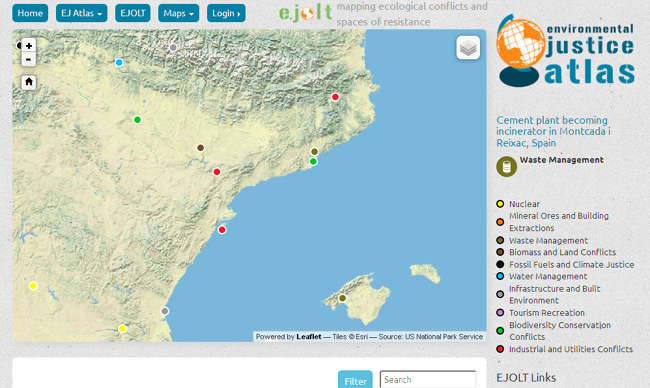Click the blue Water Management map marker
The image size is (650, 388).
[119, 63]
